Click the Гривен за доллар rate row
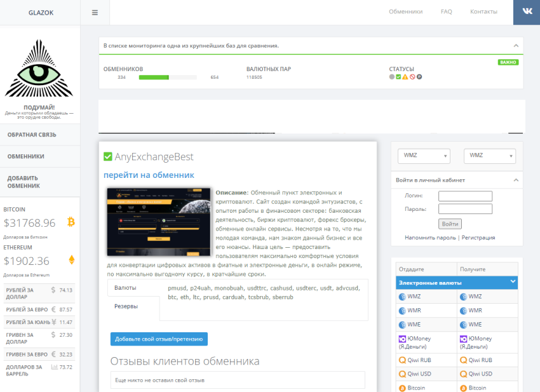The width and height of the screenshot is (540, 392). (x=39, y=338)
